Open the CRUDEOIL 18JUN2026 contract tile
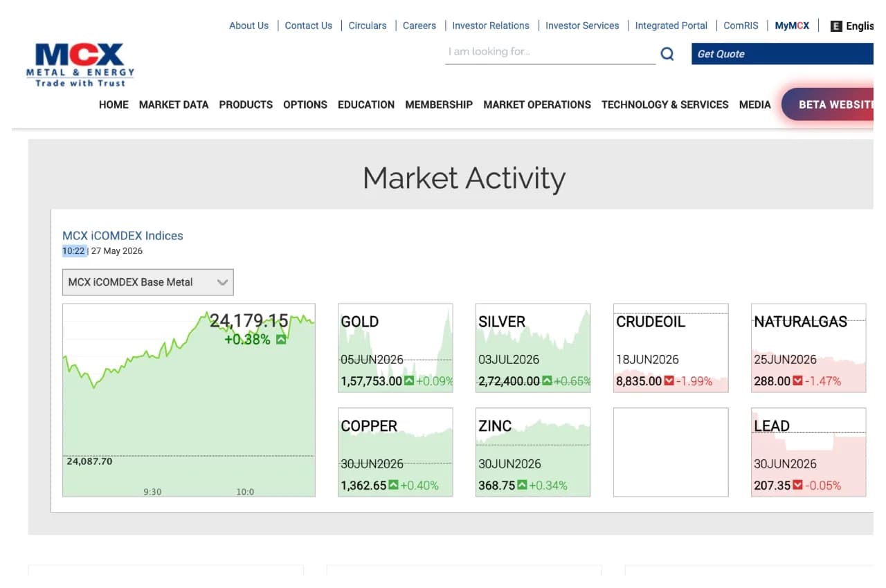The width and height of the screenshot is (886, 588). (671, 348)
